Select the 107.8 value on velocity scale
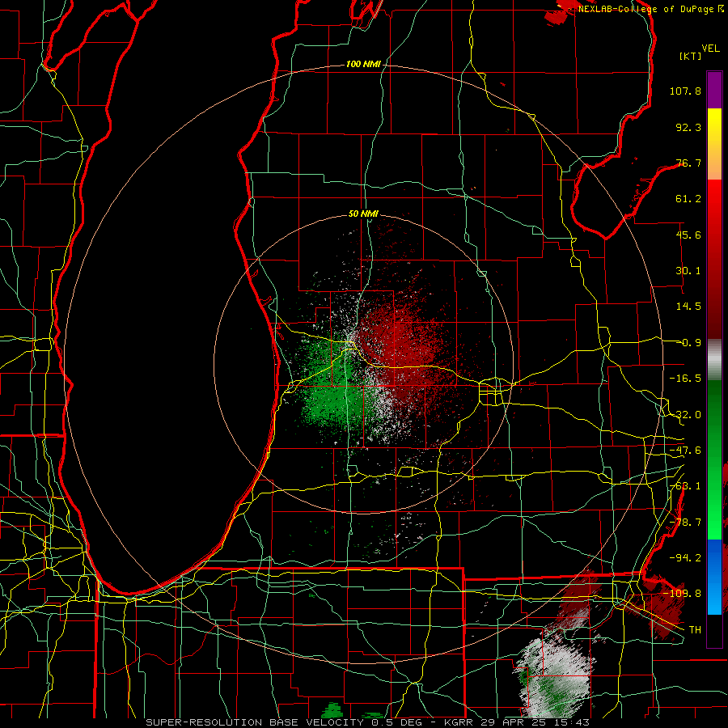Image resolution: width=728 pixels, height=728 pixels. 685,91
